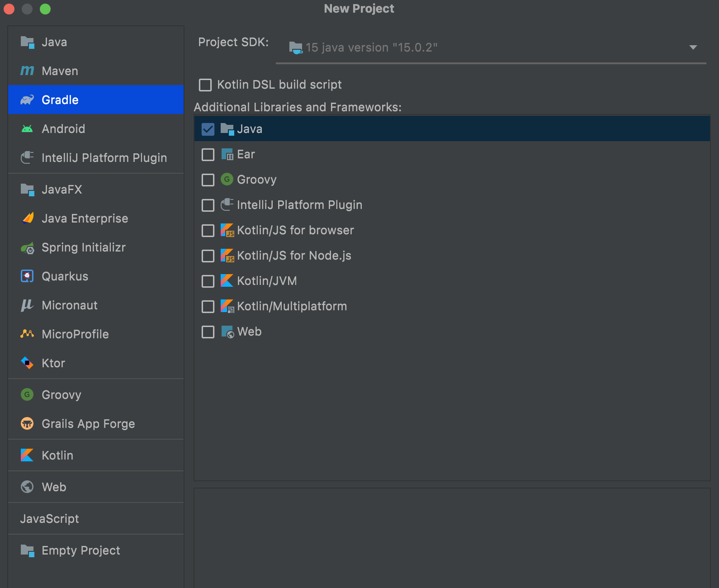Click the MicroProfile icon
Screen dimensions: 719x588
coord(27,334)
